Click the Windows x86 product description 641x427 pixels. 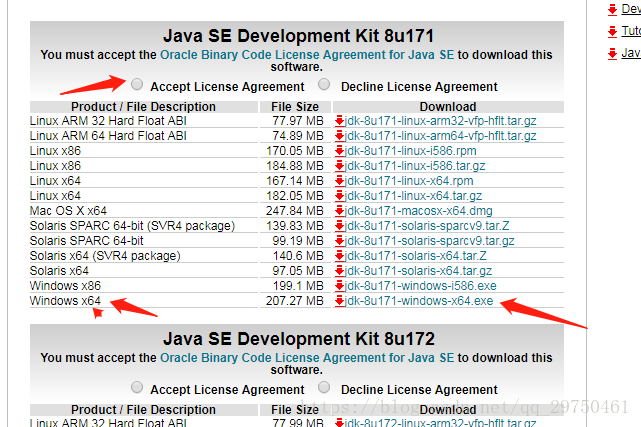tap(65, 286)
